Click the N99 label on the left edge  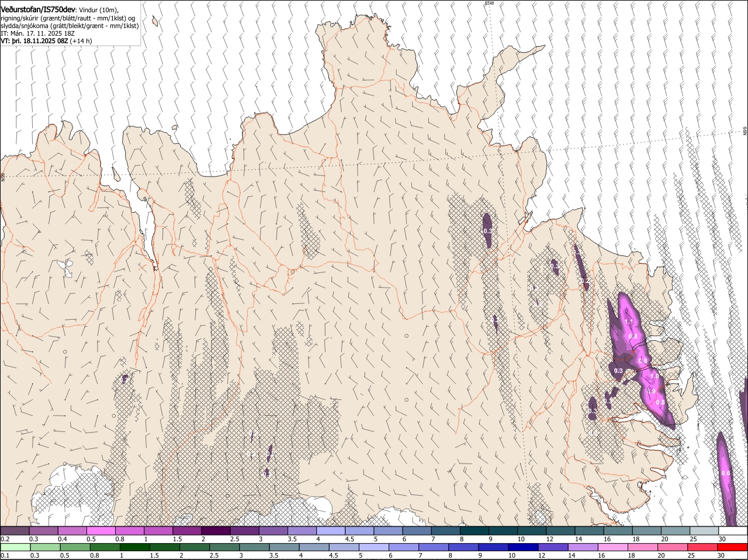click(x=3, y=176)
